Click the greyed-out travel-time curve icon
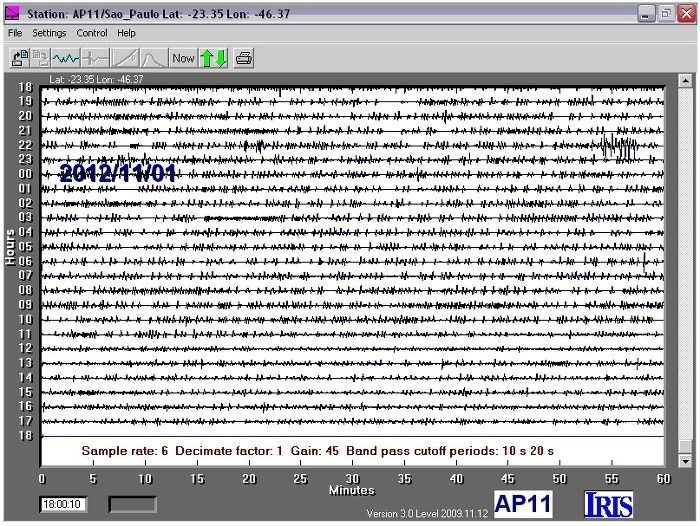Viewport: 700px width, 526px height. click(x=125, y=58)
